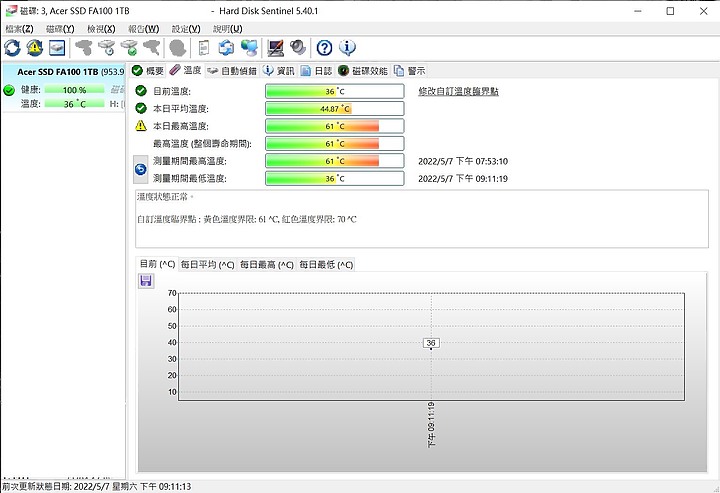Click the green check icon beside 本日平均溫度

point(141,108)
